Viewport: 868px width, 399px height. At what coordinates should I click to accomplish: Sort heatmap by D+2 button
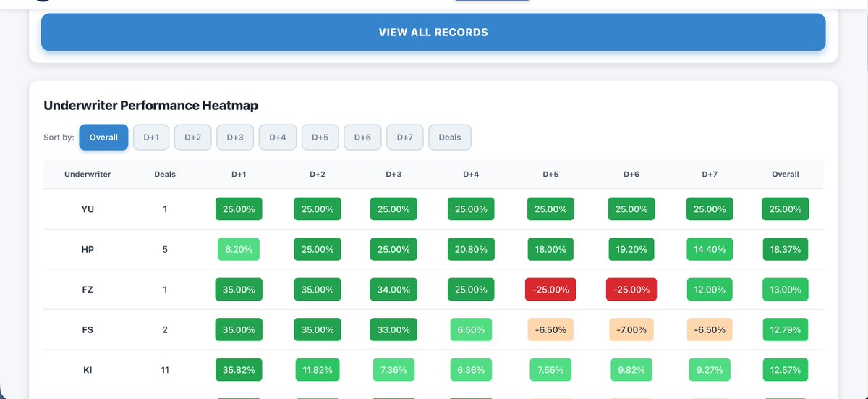point(192,137)
